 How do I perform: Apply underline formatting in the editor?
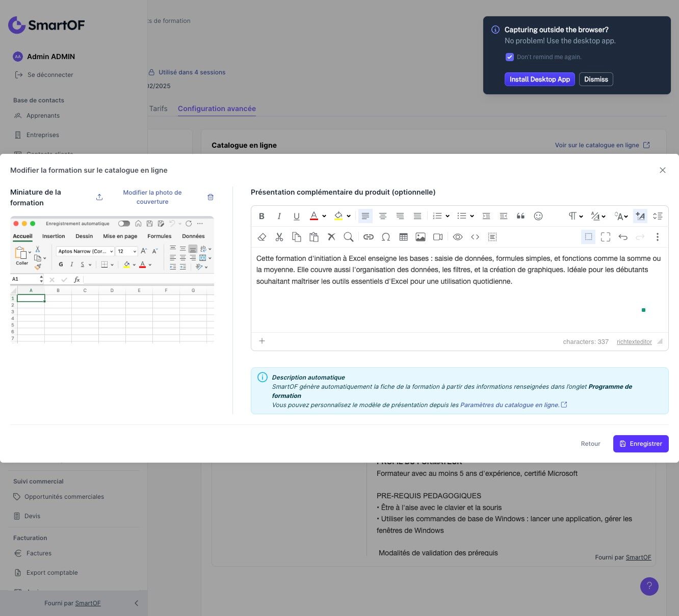pyautogui.click(x=296, y=216)
